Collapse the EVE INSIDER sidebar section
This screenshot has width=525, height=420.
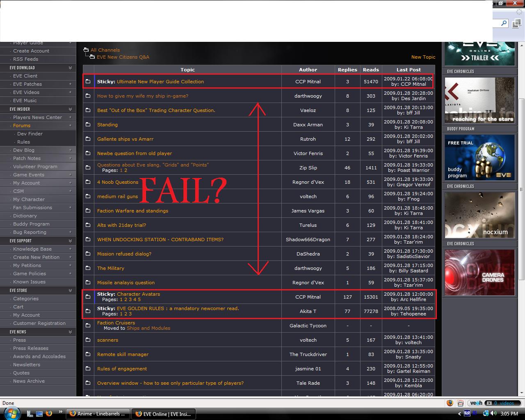pos(70,109)
